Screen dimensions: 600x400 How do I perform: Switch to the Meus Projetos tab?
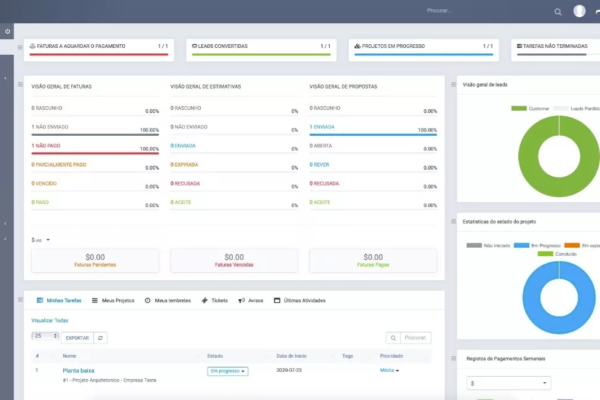click(x=114, y=300)
